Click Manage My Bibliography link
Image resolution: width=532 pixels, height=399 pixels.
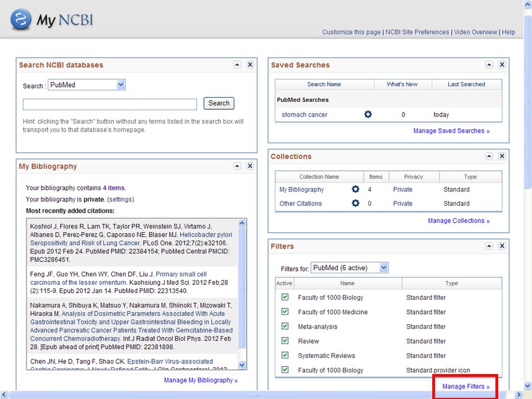click(x=201, y=380)
